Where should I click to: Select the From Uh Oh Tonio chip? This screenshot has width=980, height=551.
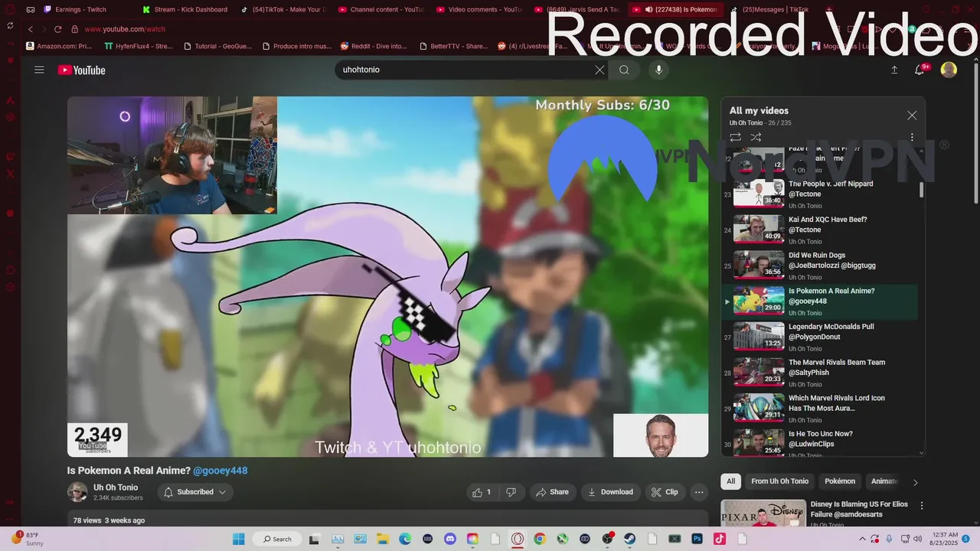tap(779, 481)
